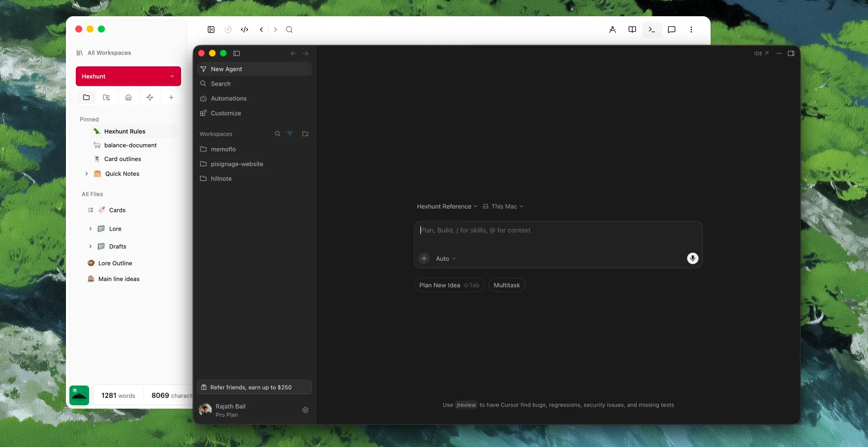Open the Auto model dropdown
This screenshot has height=447, width=868.
point(446,259)
